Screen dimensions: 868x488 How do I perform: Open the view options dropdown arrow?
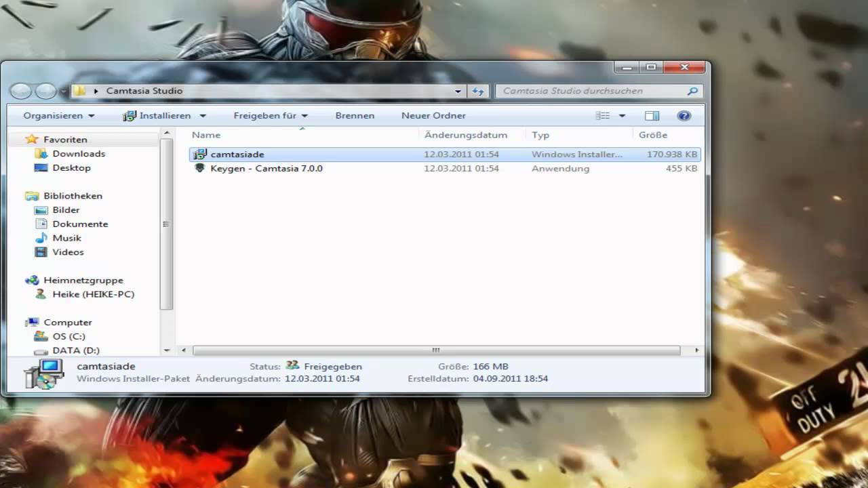coord(622,116)
